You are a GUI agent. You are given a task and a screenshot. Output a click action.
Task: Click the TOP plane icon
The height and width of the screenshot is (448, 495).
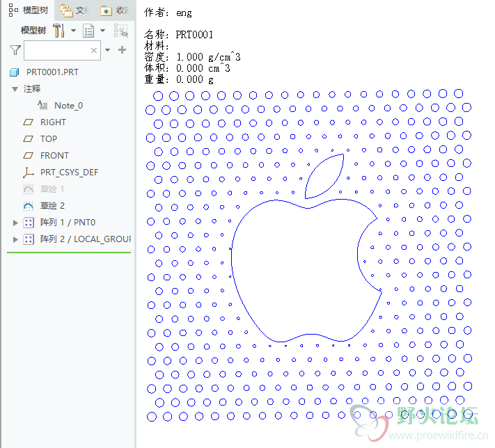click(x=29, y=139)
